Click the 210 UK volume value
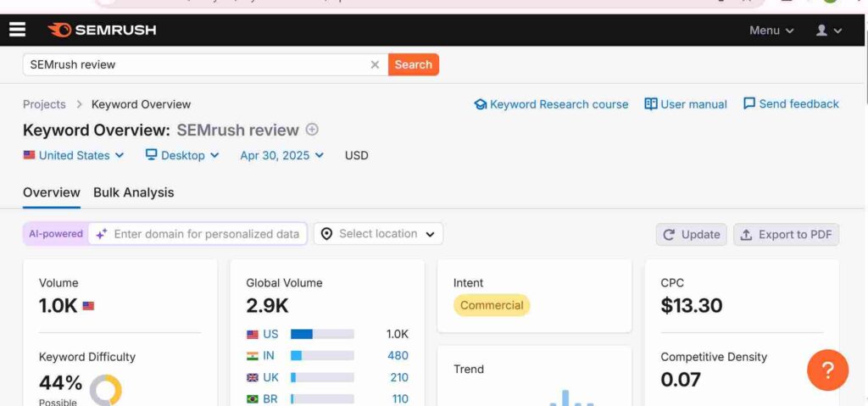The height and width of the screenshot is (406, 868). [399, 378]
